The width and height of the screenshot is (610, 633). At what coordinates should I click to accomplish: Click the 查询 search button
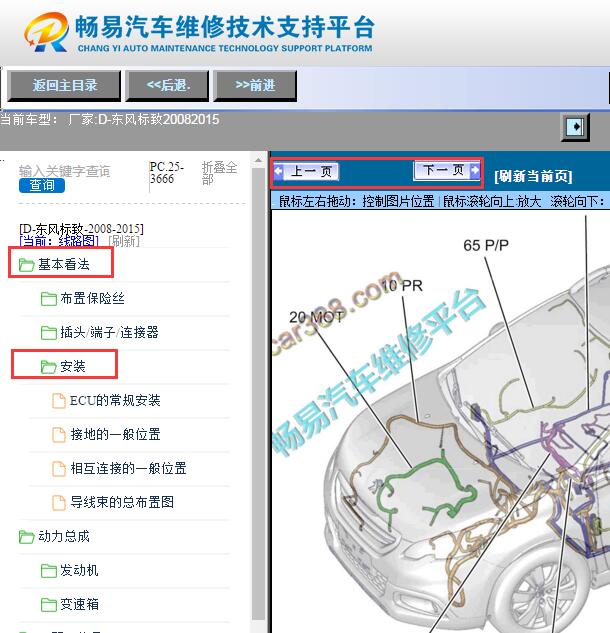coord(42,185)
